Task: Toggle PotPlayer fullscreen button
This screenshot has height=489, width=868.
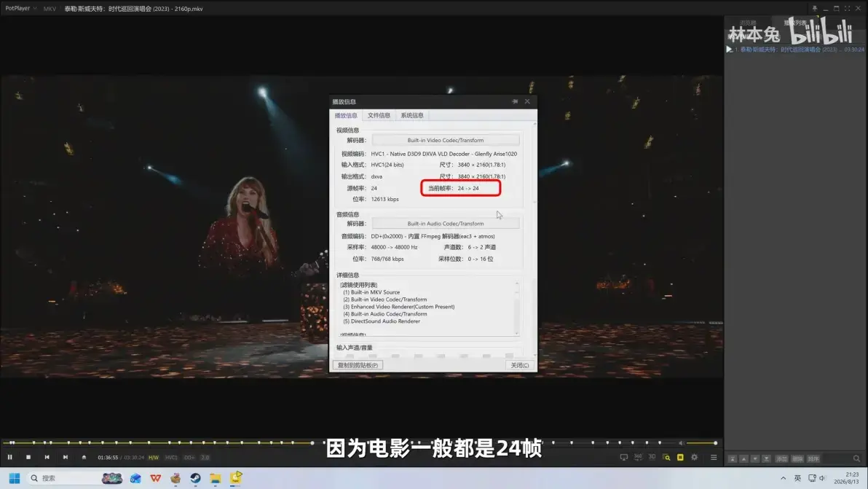Action: coord(847,8)
